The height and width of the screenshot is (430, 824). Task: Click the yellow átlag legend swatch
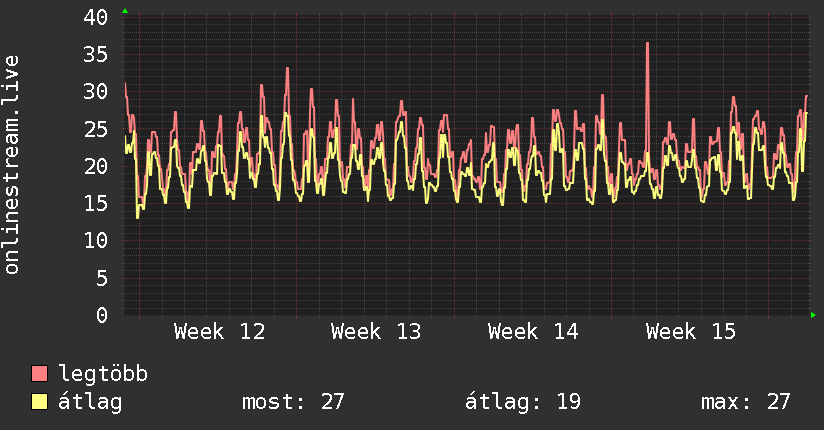(39, 401)
